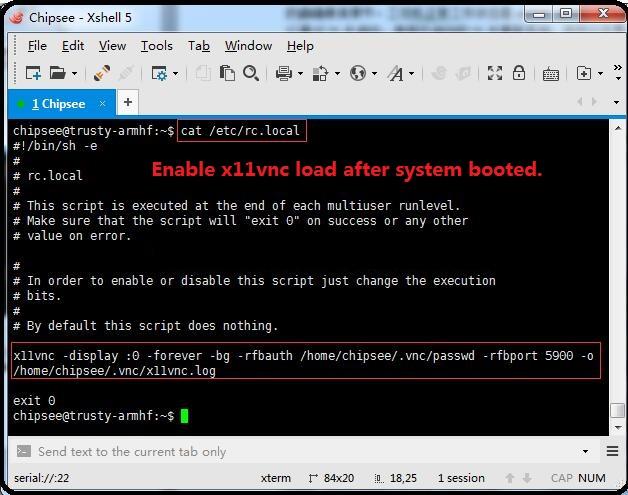This screenshot has height=495, width=628.
Task: Open the compose bar hamburger menu
Action: [612, 452]
